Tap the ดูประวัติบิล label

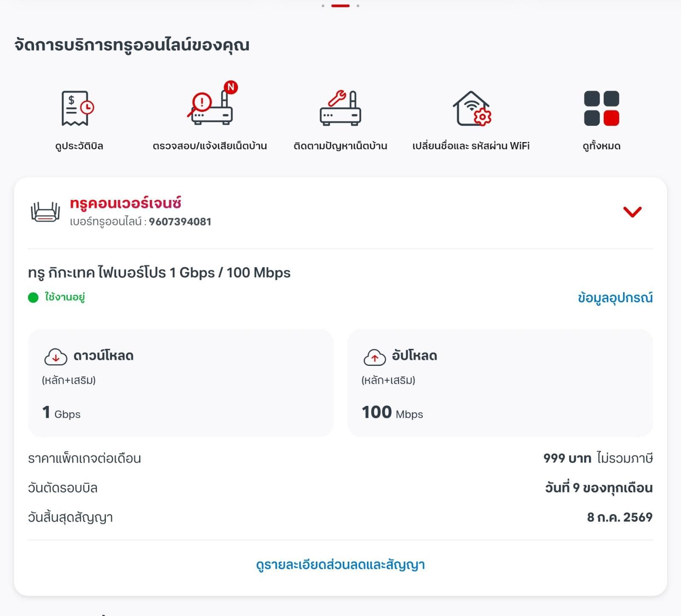coord(79,146)
